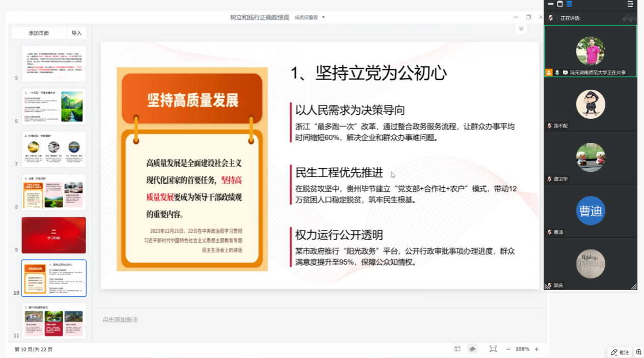Zoom in with the plus icon
The height and width of the screenshot is (358, 644).
click(536, 349)
